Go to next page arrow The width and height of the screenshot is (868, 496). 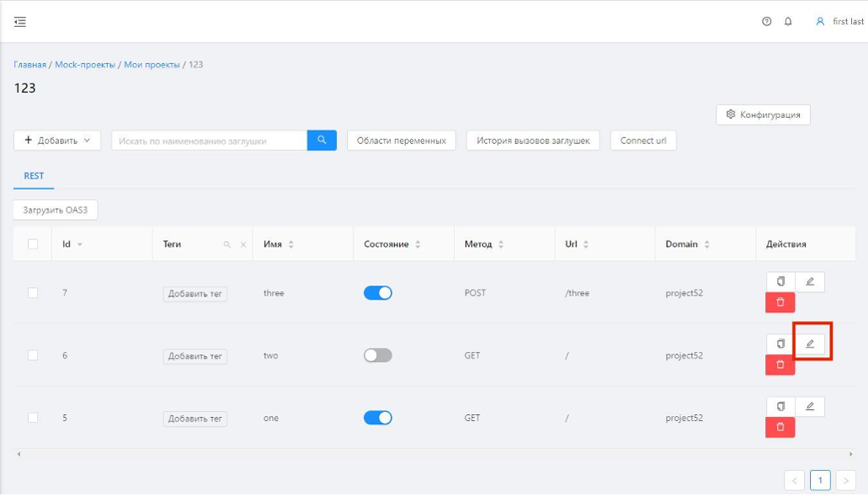coord(846,481)
